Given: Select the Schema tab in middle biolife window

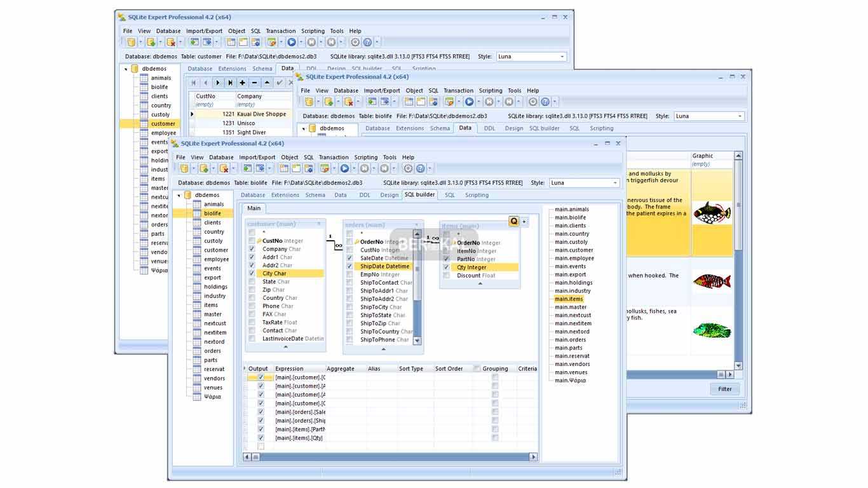Looking at the screenshot, I should 440,128.
